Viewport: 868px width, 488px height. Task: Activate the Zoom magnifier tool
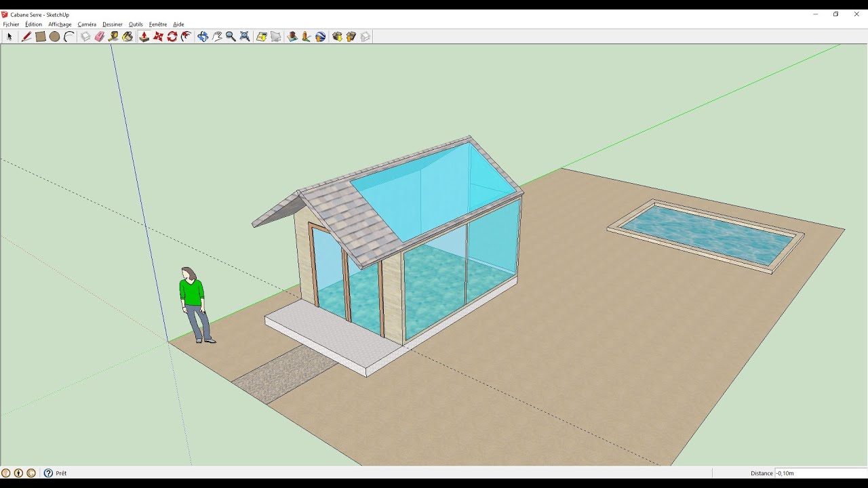click(231, 37)
